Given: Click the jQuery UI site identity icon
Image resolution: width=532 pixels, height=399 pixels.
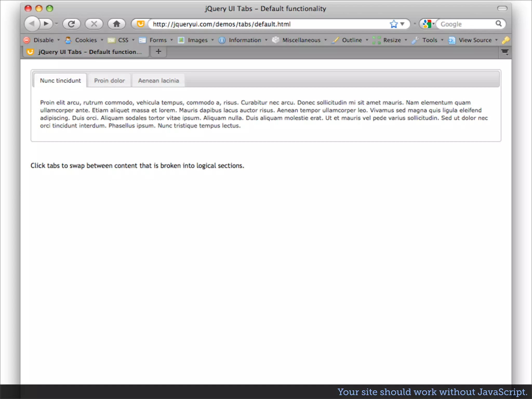Looking at the screenshot, I should (141, 24).
